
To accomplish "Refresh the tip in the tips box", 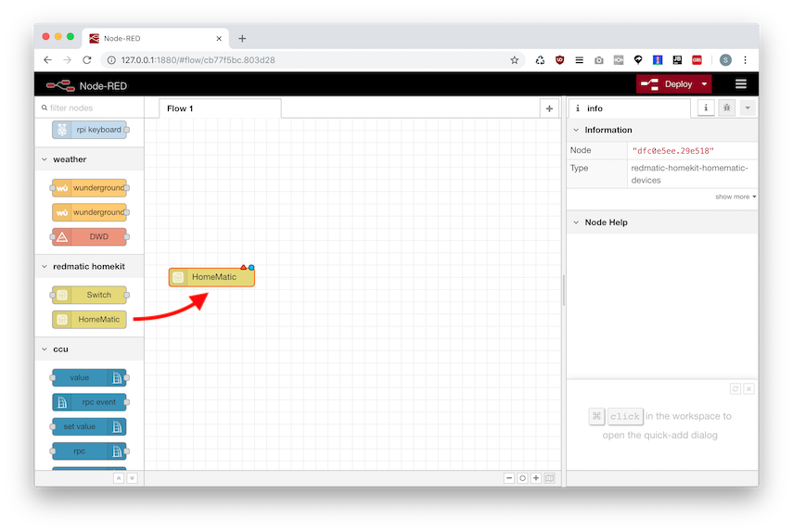I will coord(735,389).
